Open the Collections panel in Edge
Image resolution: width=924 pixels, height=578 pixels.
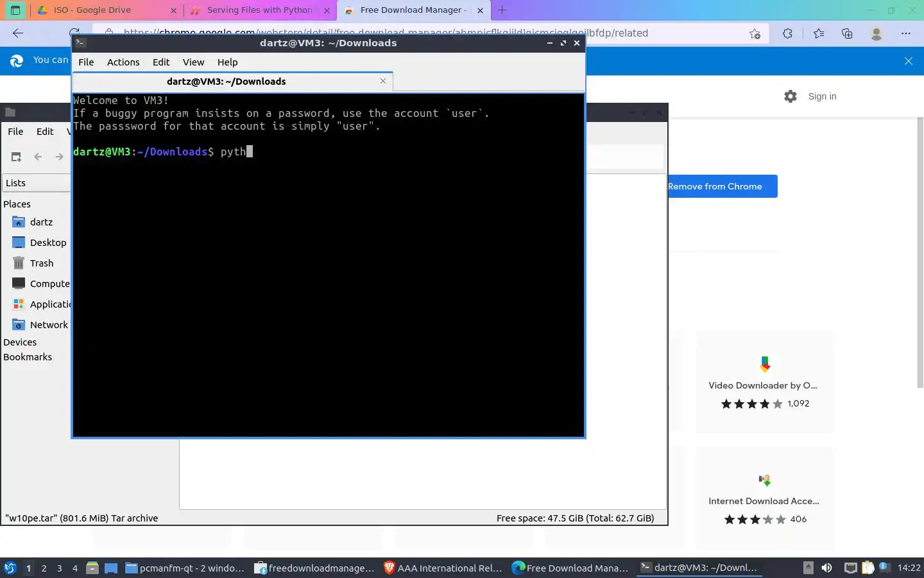point(847,33)
